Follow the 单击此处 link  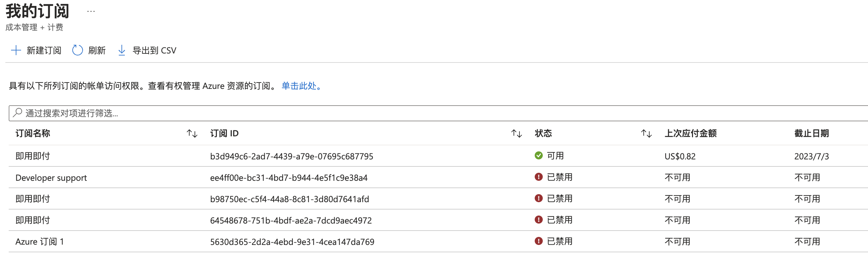pyautogui.click(x=301, y=86)
